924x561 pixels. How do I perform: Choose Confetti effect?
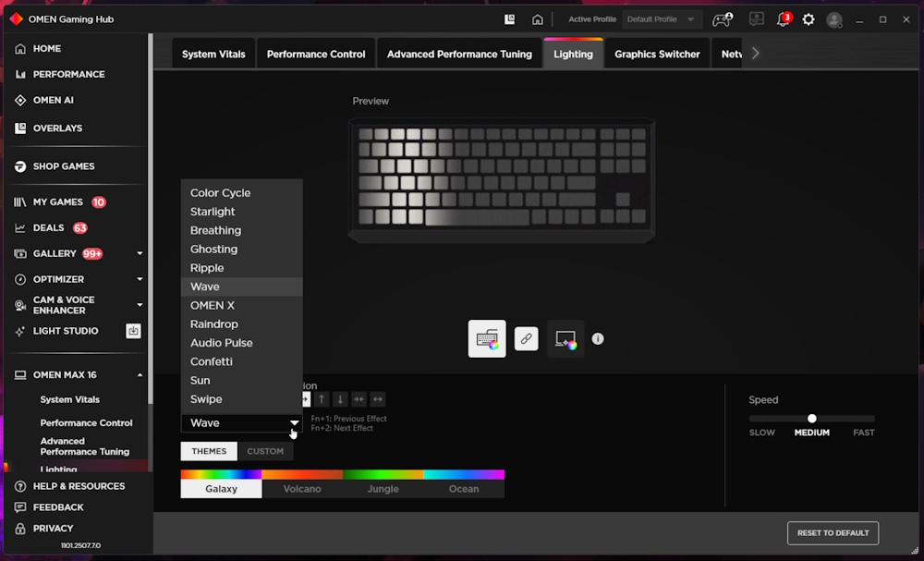pos(241,361)
